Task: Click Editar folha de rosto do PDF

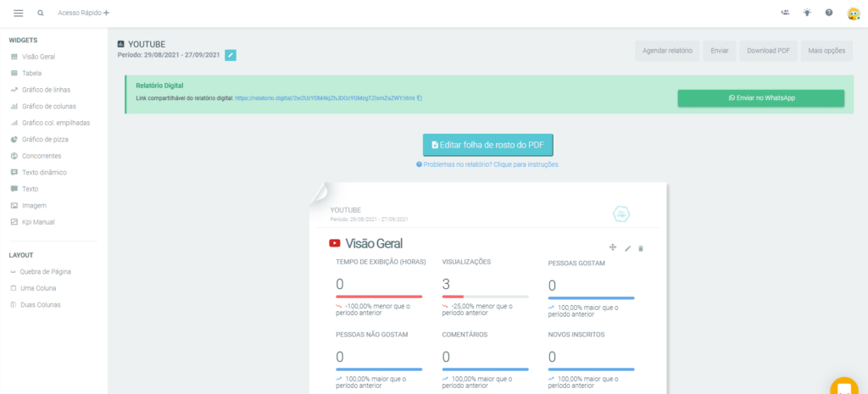Action: click(x=487, y=145)
